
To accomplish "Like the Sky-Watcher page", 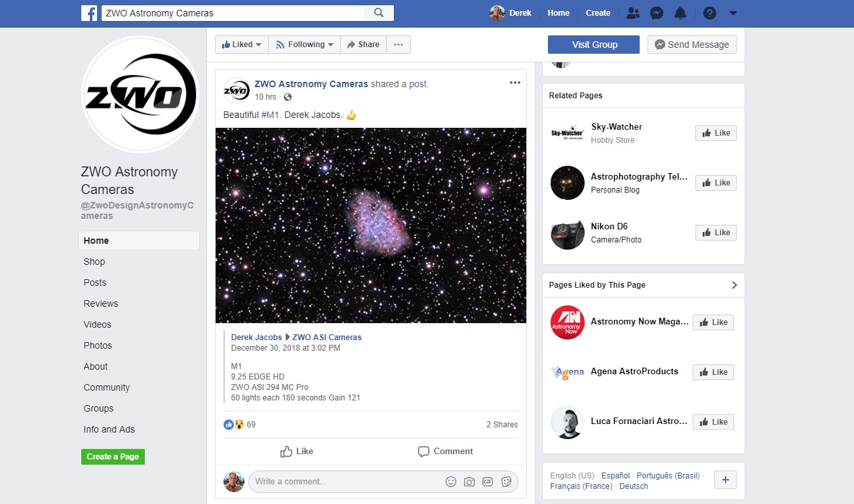I will point(716,133).
